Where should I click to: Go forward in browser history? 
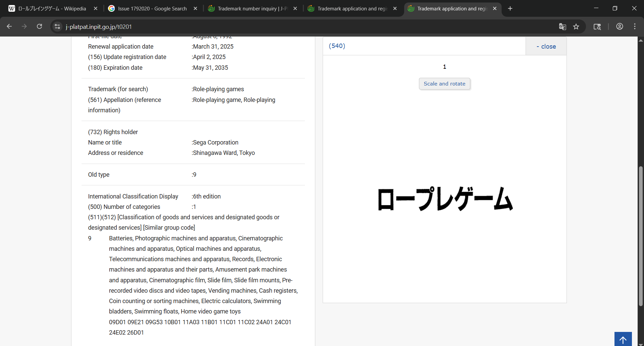[x=24, y=26]
